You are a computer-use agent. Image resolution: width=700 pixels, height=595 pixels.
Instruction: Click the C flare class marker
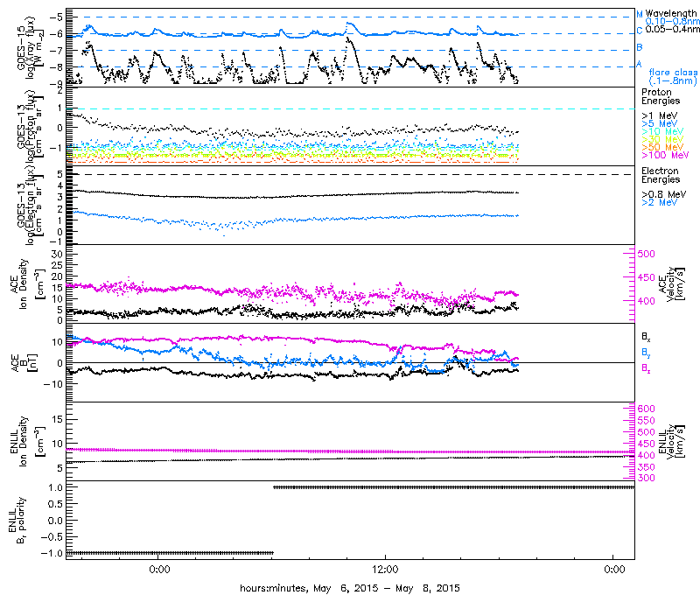coord(640,31)
